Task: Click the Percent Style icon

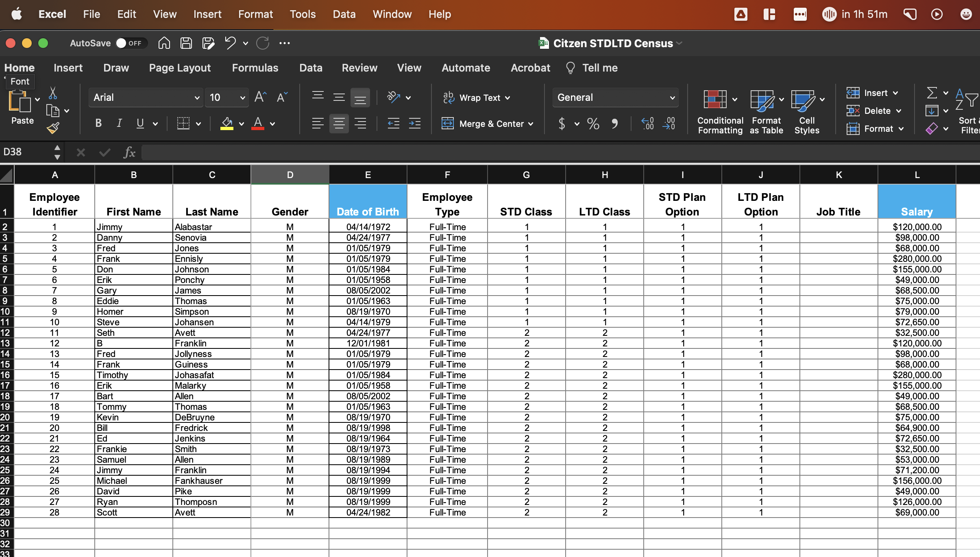Action: pos(593,124)
